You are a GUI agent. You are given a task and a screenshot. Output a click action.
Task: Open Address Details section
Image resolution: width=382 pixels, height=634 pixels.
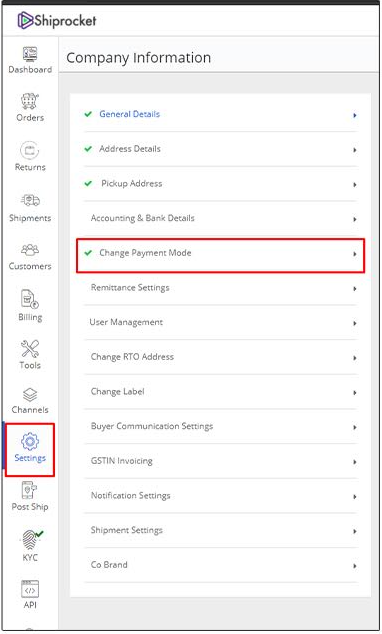pyautogui.click(x=221, y=149)
